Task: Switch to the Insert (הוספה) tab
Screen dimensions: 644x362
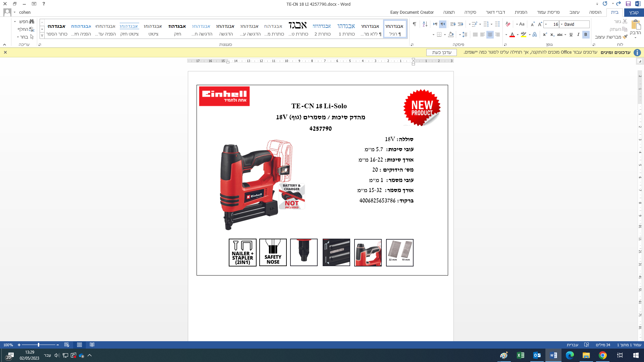Action: point(595,12)
